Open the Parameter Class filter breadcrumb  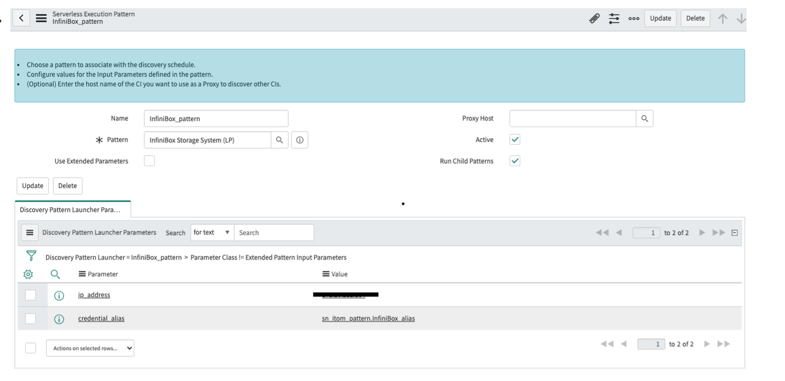(x=268, y=257)
